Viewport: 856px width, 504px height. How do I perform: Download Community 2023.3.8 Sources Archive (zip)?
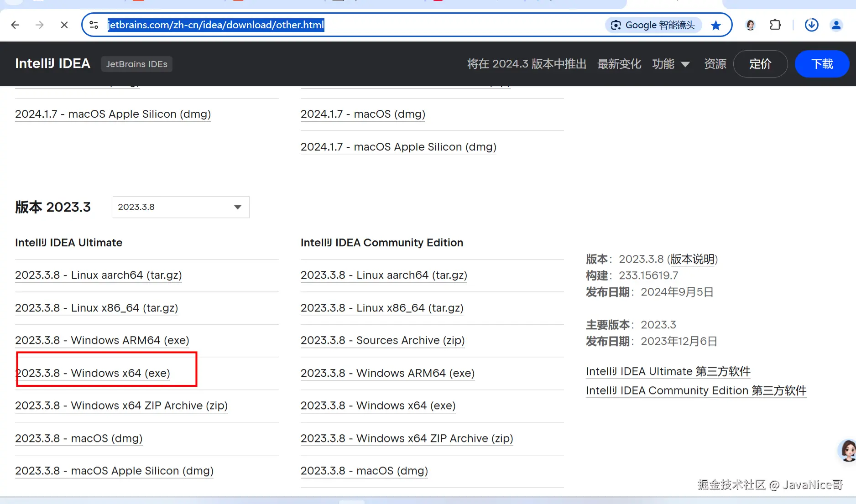tap(383, 340)
